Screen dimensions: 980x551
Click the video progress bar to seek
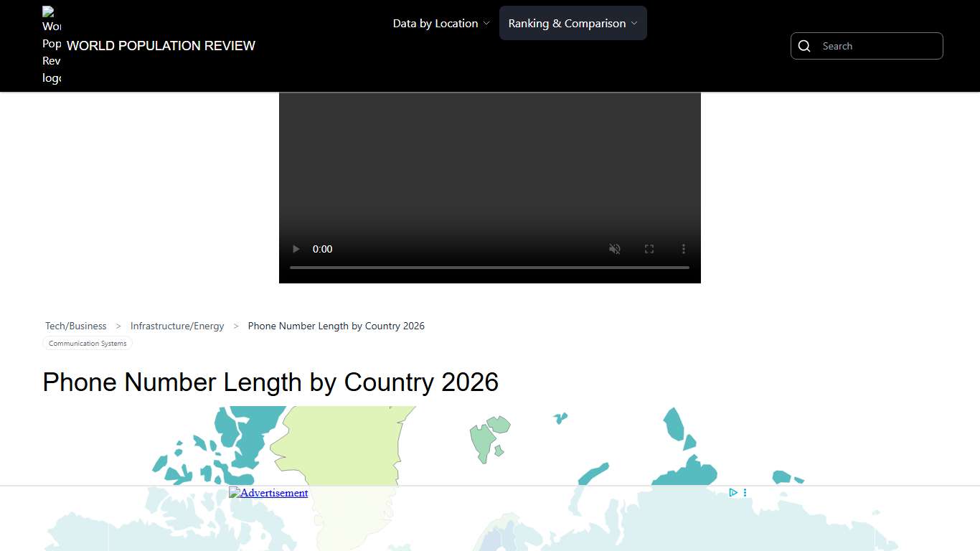pyautogui.click(x=490, y=267)
